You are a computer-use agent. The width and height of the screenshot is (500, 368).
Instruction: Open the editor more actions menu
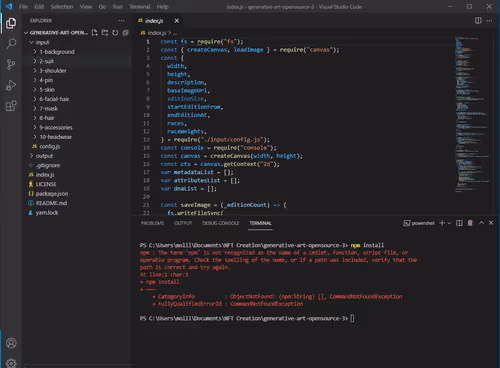coord(489,21)
